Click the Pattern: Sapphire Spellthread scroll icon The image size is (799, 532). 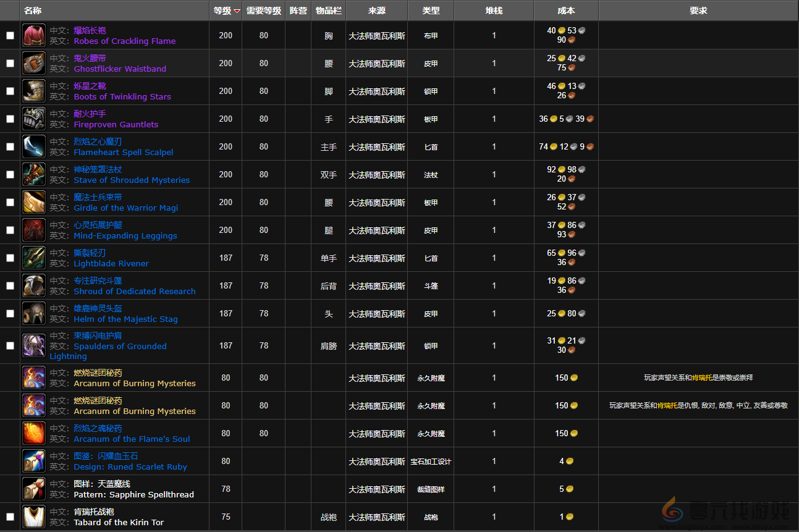(34, 489)
